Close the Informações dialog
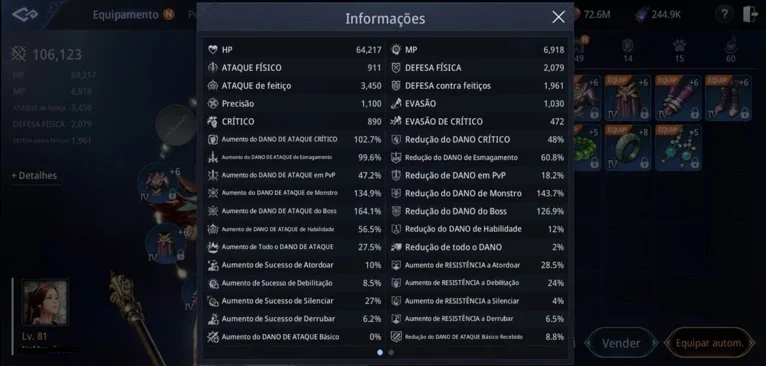The image size is (766, 366). tap(558, 18)
